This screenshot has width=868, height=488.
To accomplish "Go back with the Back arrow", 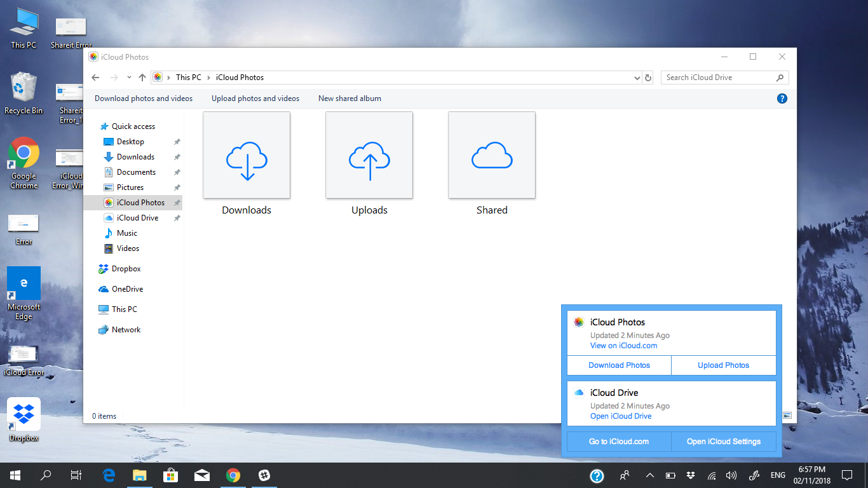I will (x=95, y=78).
